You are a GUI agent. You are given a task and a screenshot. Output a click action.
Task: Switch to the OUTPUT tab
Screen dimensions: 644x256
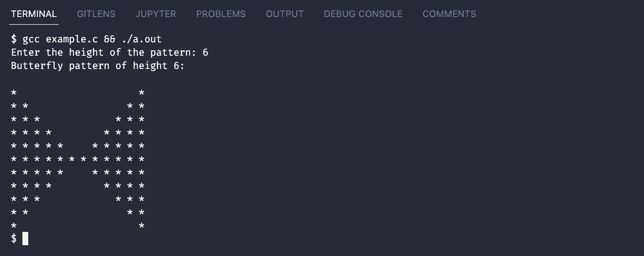pyautogui.click(x=285, y=14)
